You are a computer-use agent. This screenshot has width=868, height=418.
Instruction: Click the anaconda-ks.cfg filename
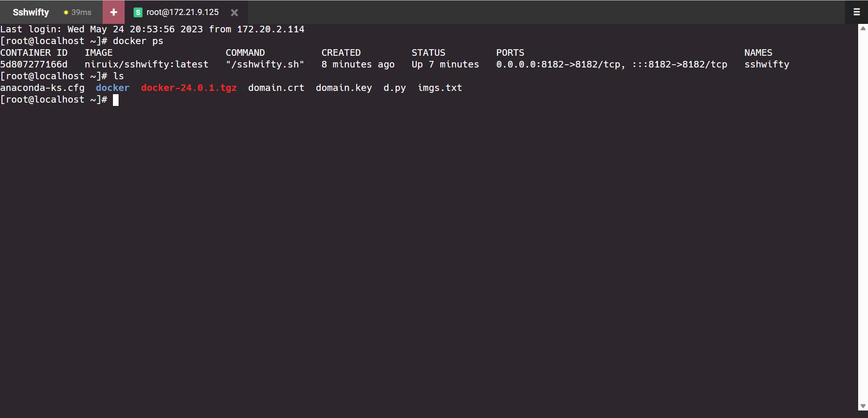tap(42, 88)
